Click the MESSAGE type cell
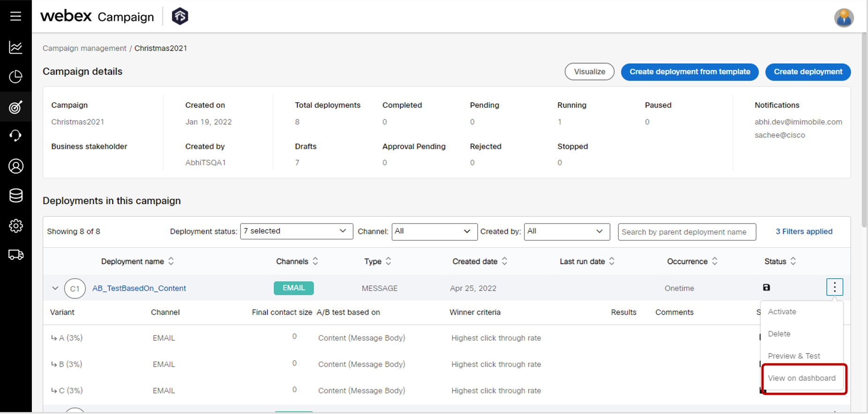Image resolution: width=868 pixels, height=414 pixels. pos(379,288)
